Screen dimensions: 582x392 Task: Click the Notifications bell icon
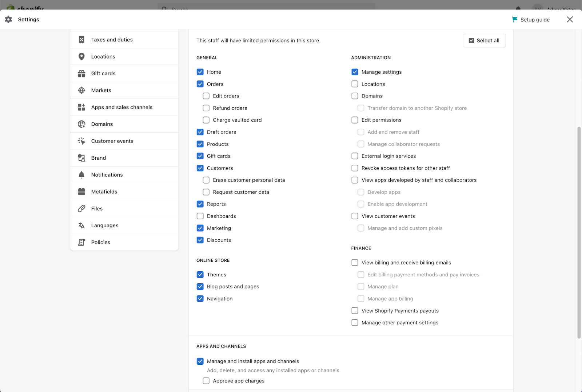[81, 175]
